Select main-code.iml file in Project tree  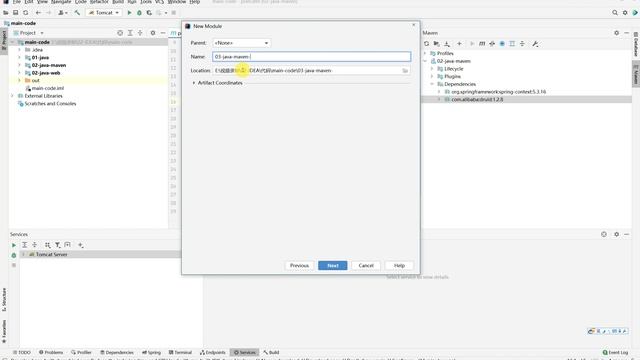click(47, 88)
